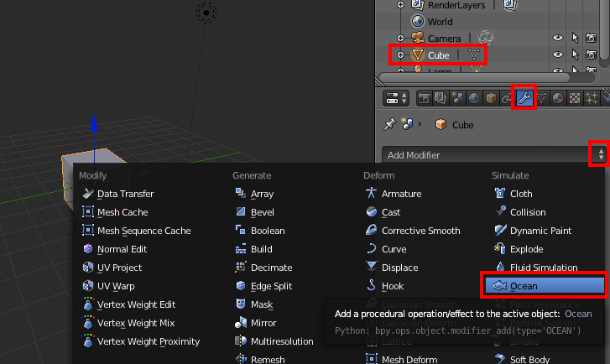Choose the Armature modifier
The height and width of the screenshot is (364, 610).
click(401, 193)
